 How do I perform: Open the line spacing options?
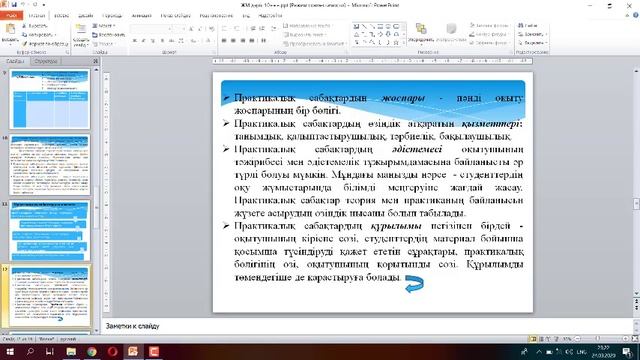(x=274, y=29)
